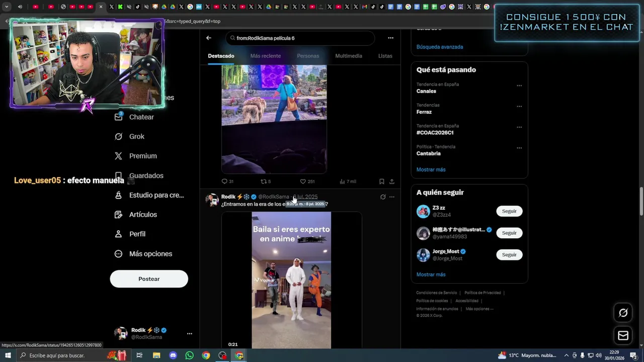
Task: Open the Política de Privacidad link
Action: point(482,293)
